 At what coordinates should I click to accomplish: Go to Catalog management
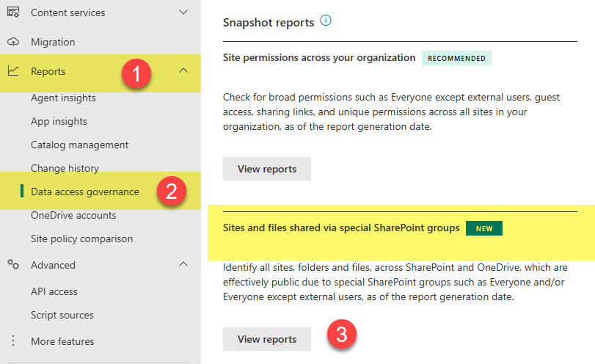point(79,145)
